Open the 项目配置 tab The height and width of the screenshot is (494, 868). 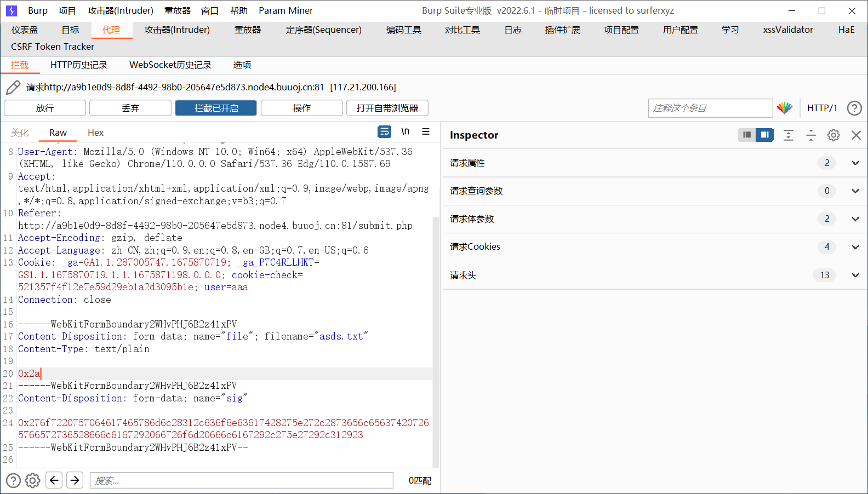tap(621, 30)
